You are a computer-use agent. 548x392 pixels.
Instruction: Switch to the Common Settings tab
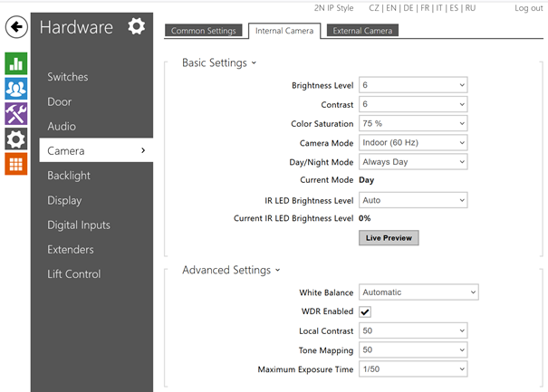205,31
